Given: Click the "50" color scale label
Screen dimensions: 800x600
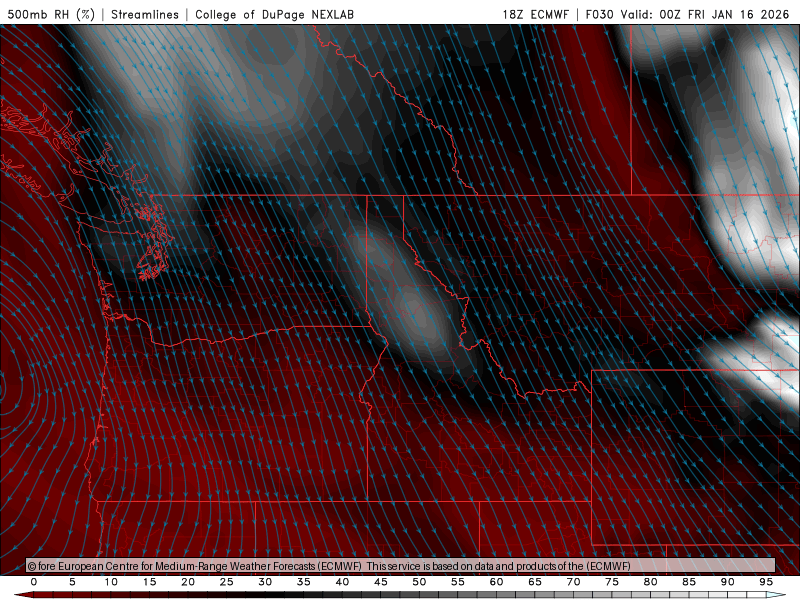Looking at the screenshot, I should click(419, 582).
